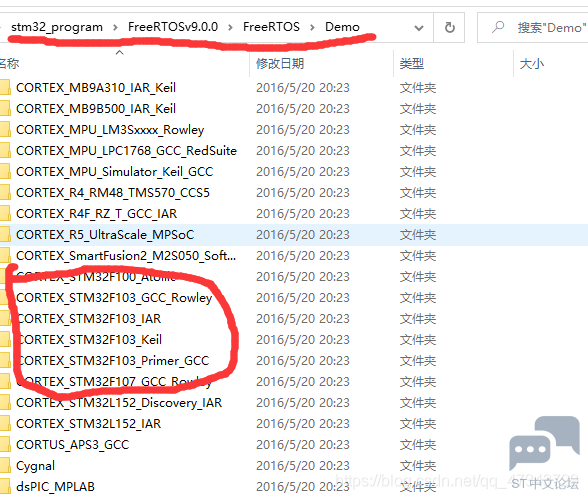Select Demo breadcrumb segment
This screenshot has height=499, width=588.
tap(342, 27)
